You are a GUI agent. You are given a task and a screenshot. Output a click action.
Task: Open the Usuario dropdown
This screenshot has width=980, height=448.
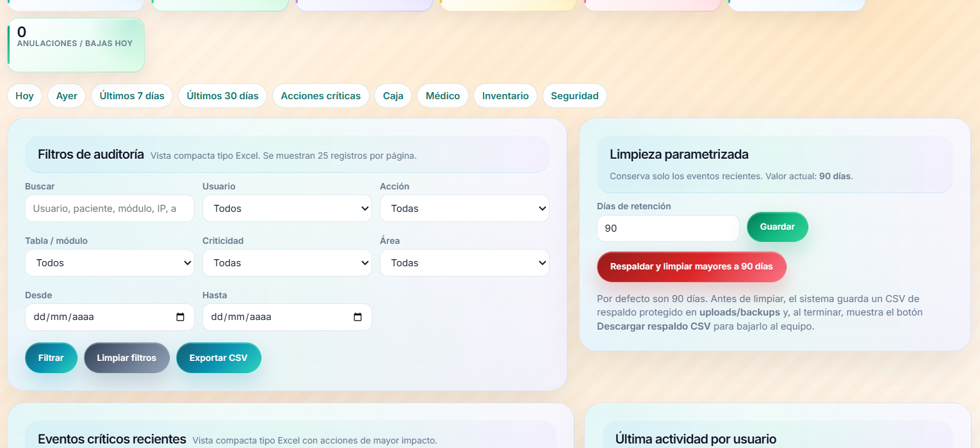287,209
